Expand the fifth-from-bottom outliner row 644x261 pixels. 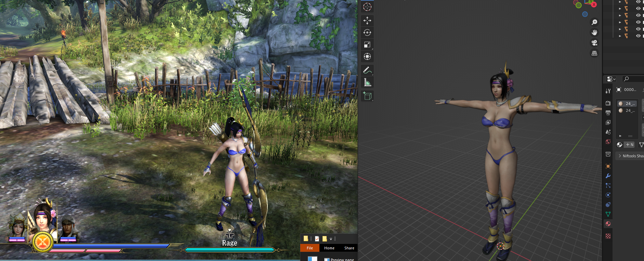pyautogui.click(x=620, y=9)
